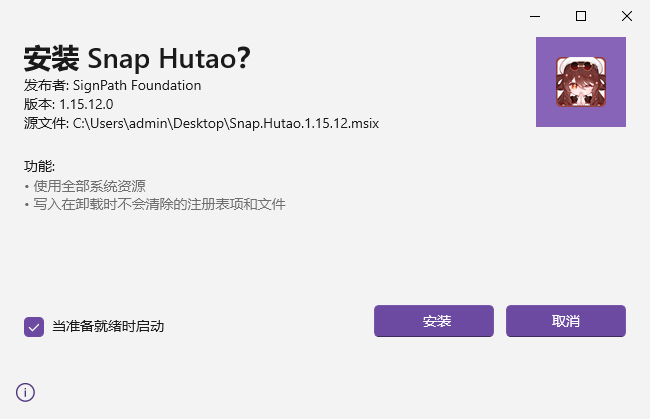Click the 版本 1.15.12.0 line
The image size is (650, 419).
point(68,104)
